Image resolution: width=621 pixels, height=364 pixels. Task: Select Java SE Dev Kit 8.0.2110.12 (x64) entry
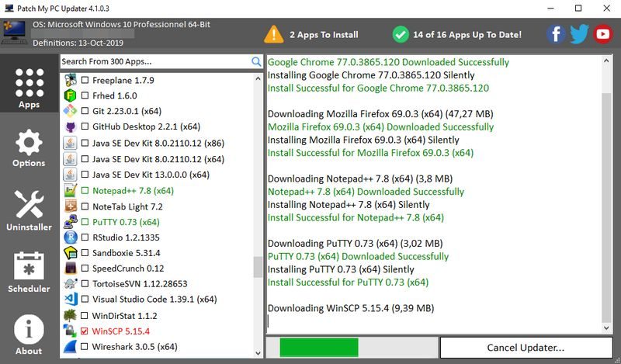coord(158,159)
